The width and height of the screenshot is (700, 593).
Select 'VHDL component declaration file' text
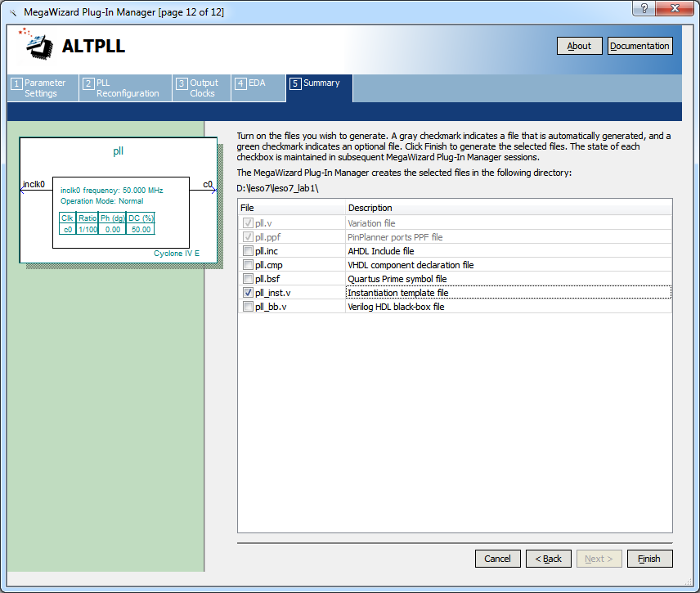tap(411, 265)
